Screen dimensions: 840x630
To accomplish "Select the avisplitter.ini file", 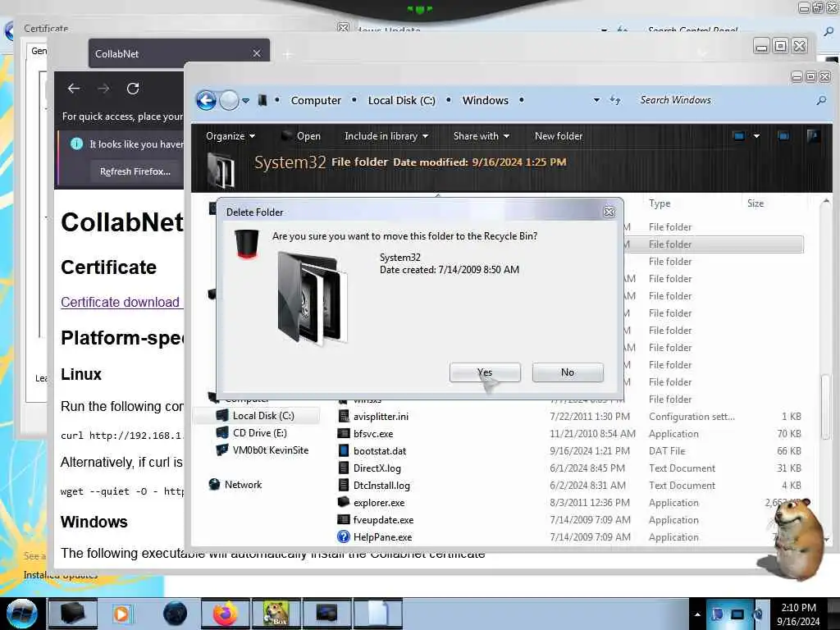I will pos(381,416).
